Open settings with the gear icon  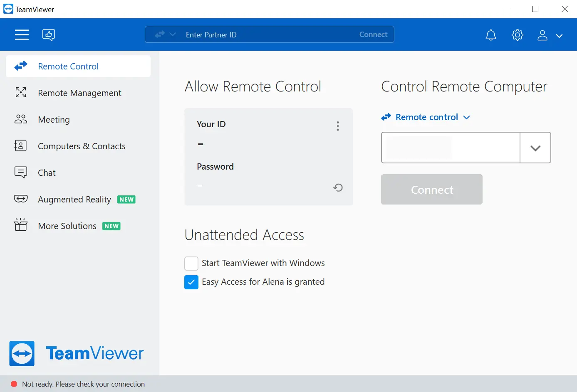[x=518, y=35]
